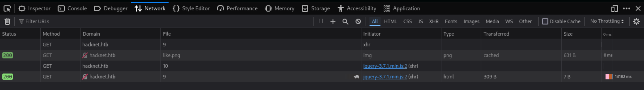This screenshot has height=90, width=644.
Task: Enable the Disable Cache checkbox
Action: coord(545,21)
